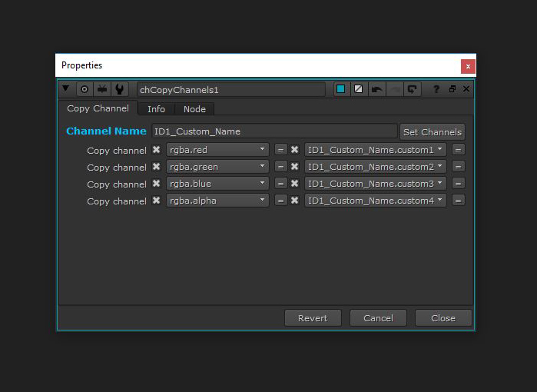Float the panel with the window icon
This screenshot has height=392, width=537.
[x=452, y=89]
